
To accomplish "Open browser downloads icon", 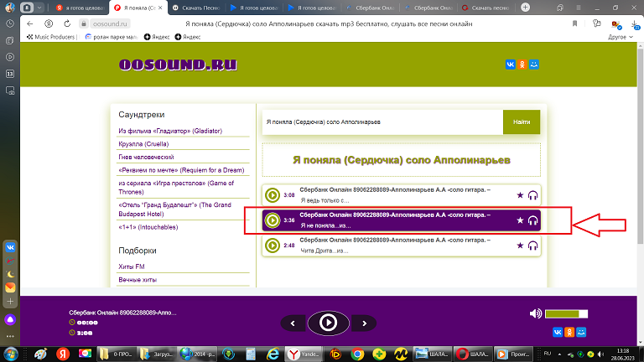I will click(636, 24).
